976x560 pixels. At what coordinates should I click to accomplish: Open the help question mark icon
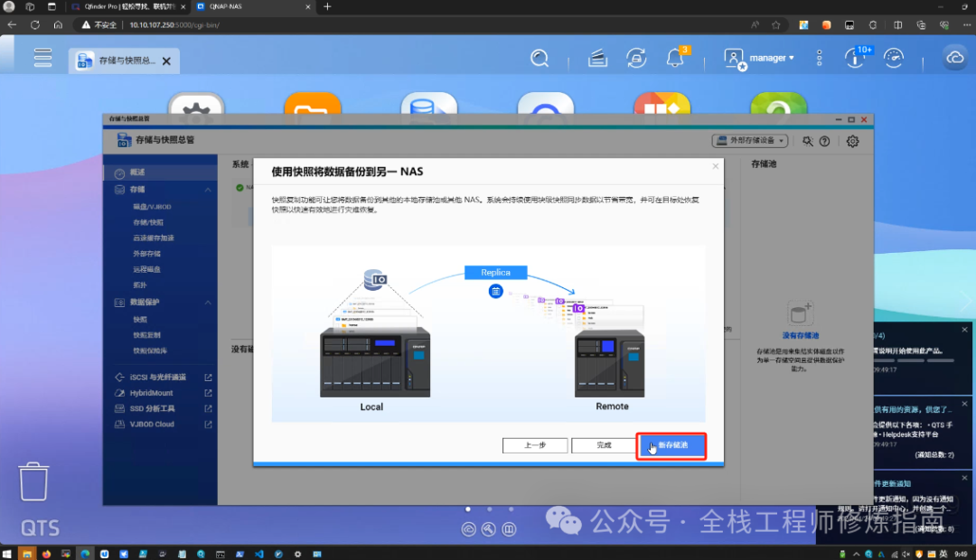pyautogui.click(x=824, y=141)
